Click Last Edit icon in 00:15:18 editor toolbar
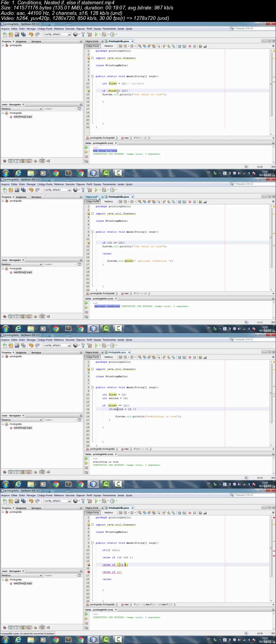Screen dimensions: 276x644 pos(120,513)
